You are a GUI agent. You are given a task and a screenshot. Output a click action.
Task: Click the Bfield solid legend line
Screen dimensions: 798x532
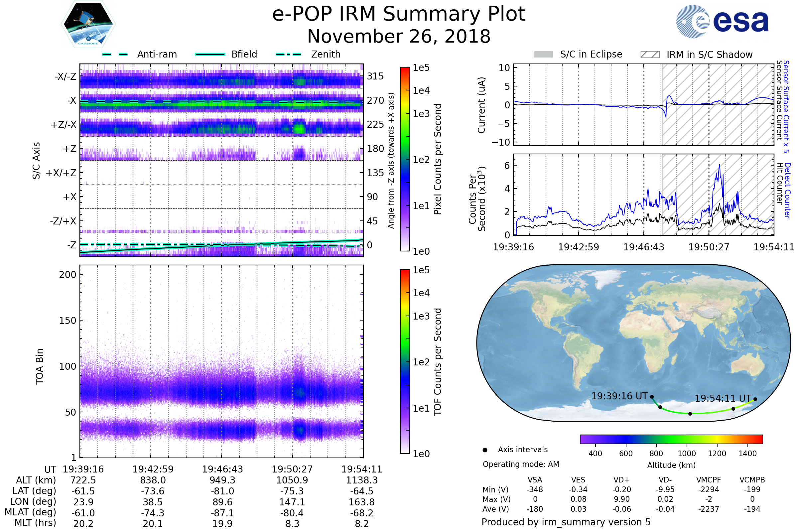click(x=210, y=54)
